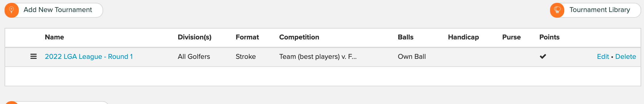Click the Competition column header
This screenshot has width=644, height=104.
(299, 37)
